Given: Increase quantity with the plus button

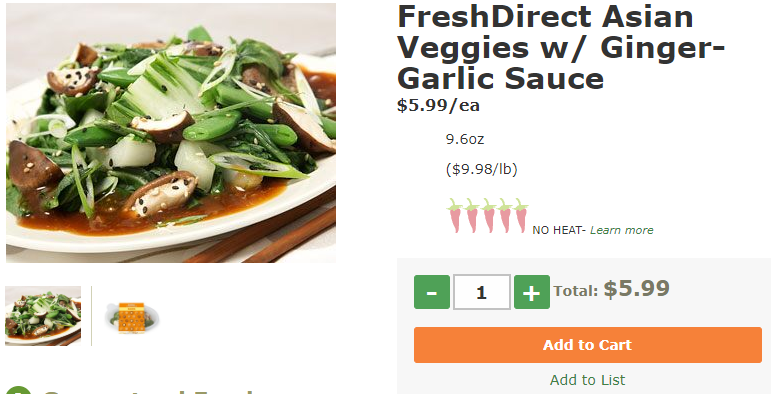Looking at the screenshot, I should click(532, 292).
